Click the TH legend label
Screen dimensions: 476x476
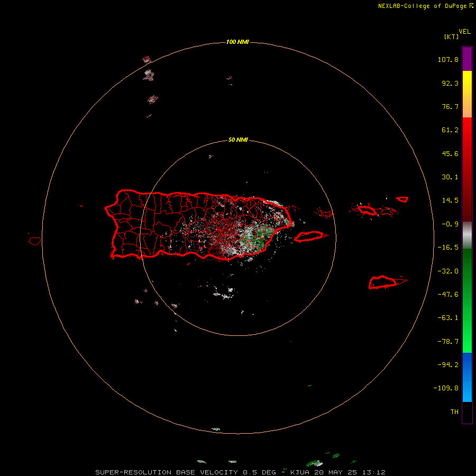[x=454, y=412]
